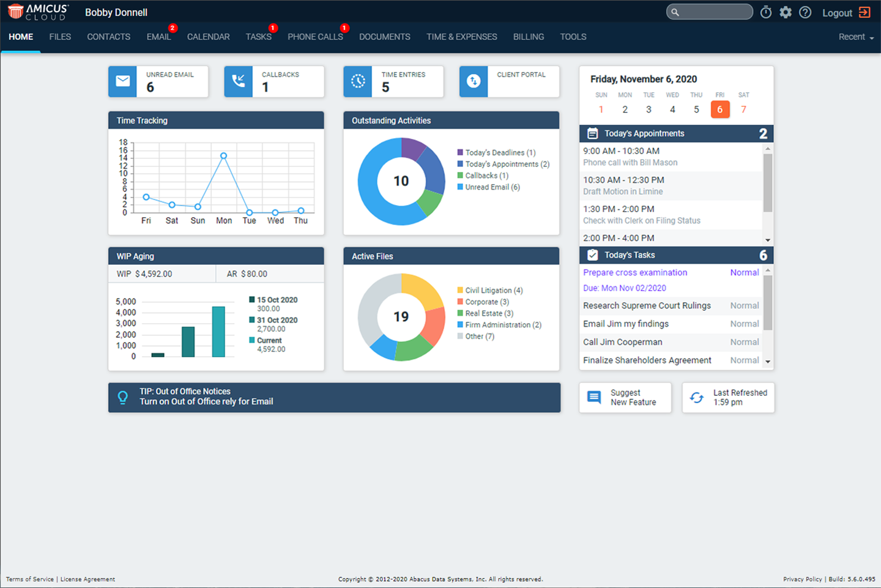
Task: Open the Unread Email envelope icon
Action: [123, 81]
